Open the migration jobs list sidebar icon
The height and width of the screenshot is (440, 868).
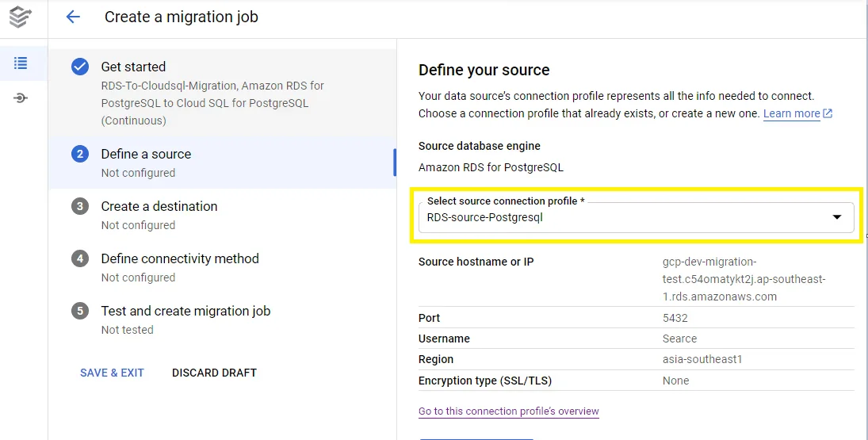[x=21, y=63]
